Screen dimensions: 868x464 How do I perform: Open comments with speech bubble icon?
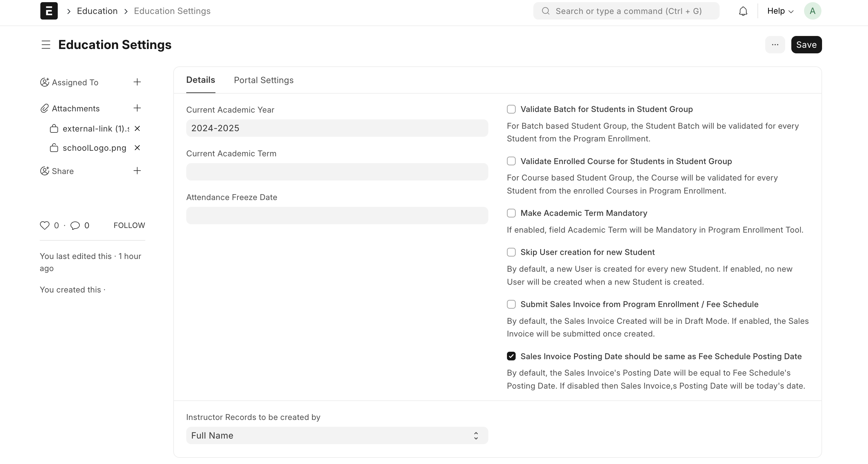click(x=75, y=225)
